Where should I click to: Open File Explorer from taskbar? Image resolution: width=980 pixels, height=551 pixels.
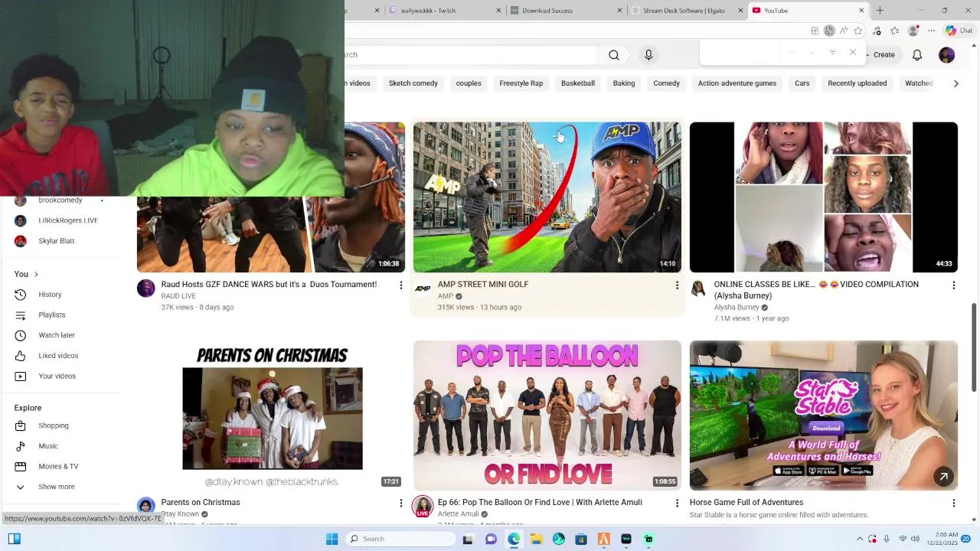click(536, 539)
